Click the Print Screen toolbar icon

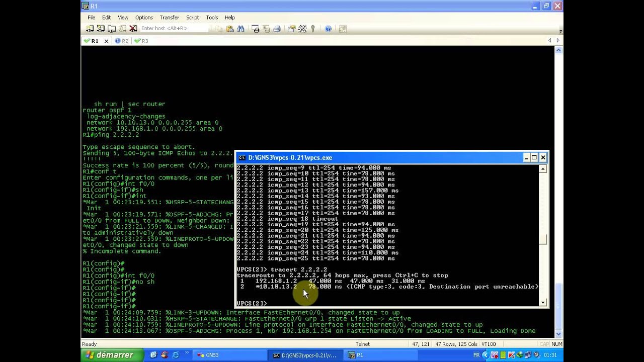point(255,29)
